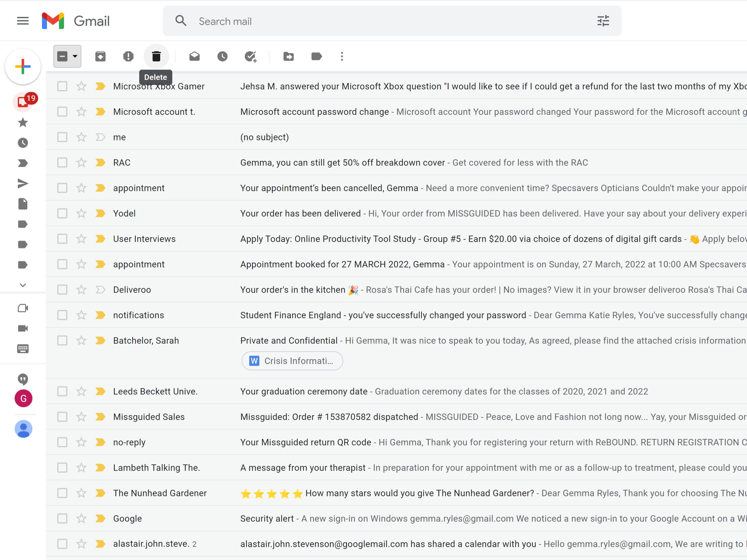
Task: Open the Crisis Information Word attachment
Action: pos(292,361)
